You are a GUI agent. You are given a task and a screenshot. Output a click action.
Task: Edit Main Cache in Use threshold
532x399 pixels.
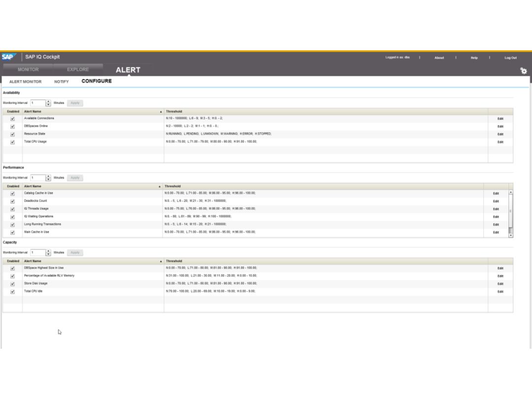click(496, 233)
